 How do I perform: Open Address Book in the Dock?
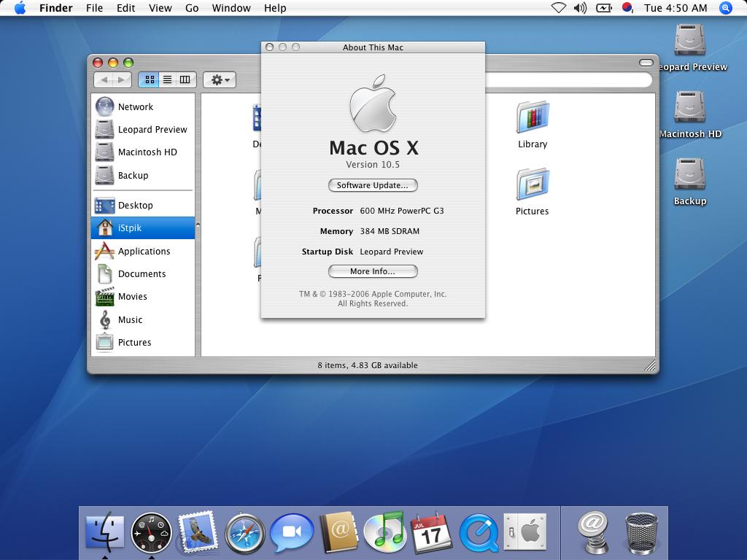click(x=338, y=533)
